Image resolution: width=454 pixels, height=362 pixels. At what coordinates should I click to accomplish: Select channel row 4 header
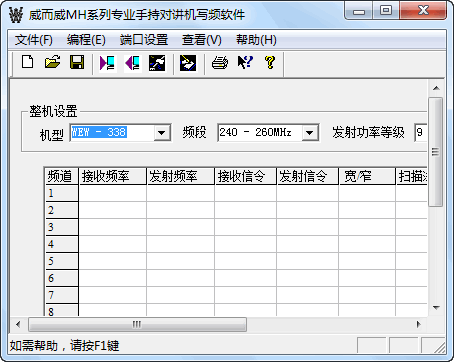pyautogui.click(x=62, y=244)
